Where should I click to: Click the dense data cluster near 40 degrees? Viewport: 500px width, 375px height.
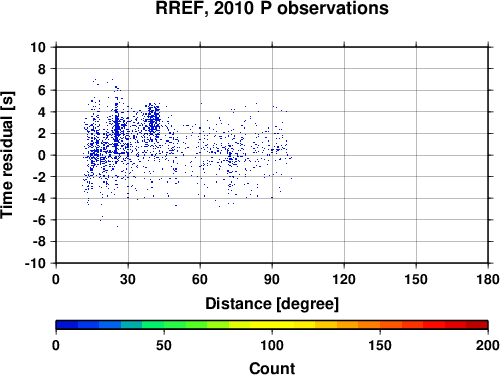(x=153, y=119)
